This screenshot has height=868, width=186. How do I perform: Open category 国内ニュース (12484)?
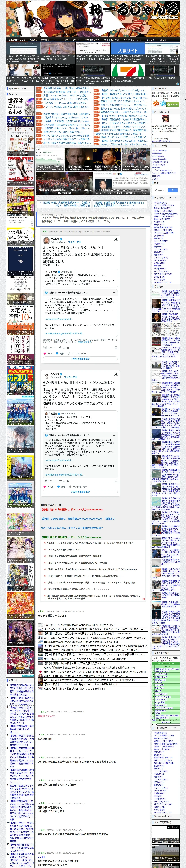(163, 211)
